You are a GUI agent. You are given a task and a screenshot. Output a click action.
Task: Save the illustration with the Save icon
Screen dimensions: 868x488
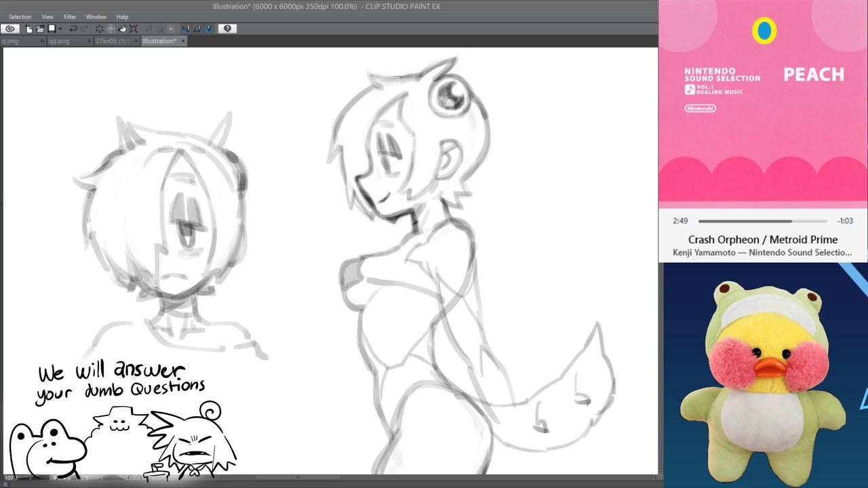(x=51, y=29)
